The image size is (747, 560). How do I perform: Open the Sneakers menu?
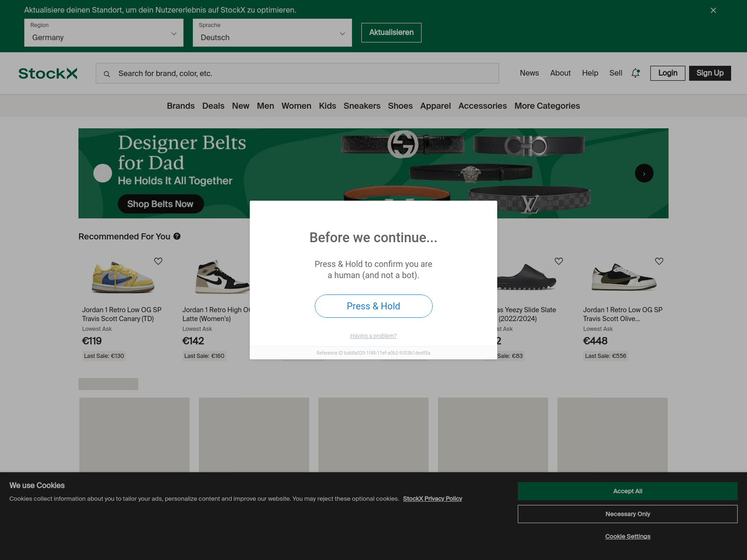pyautogui.click(x=362, y=106)
